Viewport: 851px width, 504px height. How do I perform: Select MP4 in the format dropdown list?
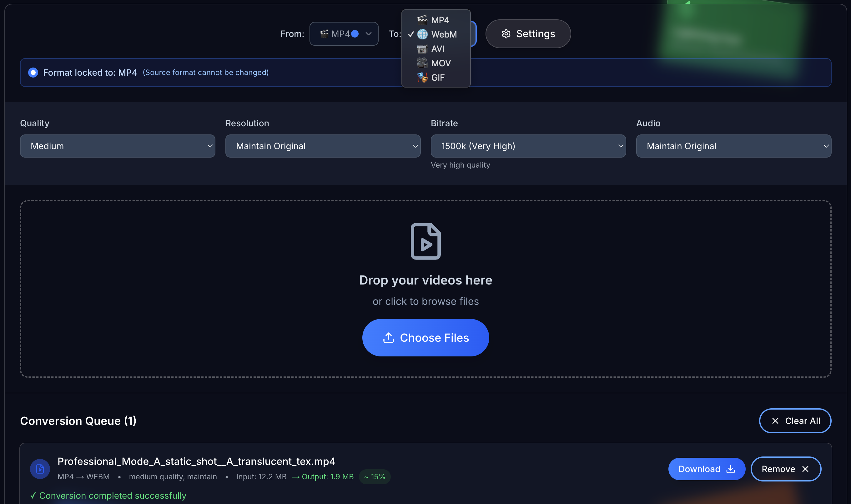pyautogui.click(x=436, y=20)
